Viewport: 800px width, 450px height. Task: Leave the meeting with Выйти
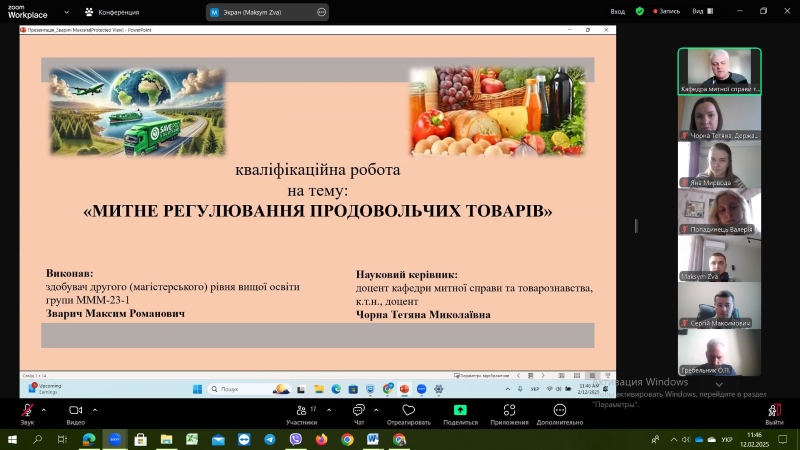tap(774, 414)
